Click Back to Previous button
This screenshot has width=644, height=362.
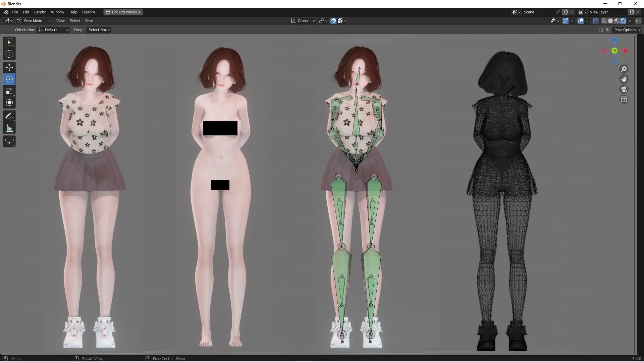point(126,12)
